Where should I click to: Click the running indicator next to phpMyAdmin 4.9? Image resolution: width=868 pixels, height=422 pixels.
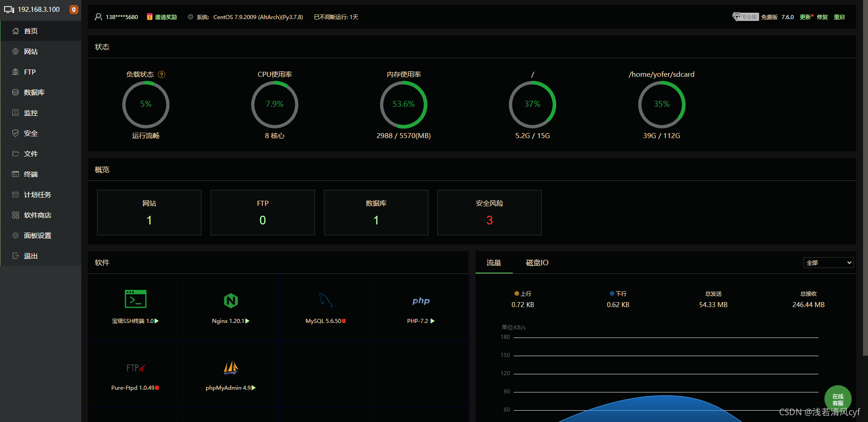(254, 388)
